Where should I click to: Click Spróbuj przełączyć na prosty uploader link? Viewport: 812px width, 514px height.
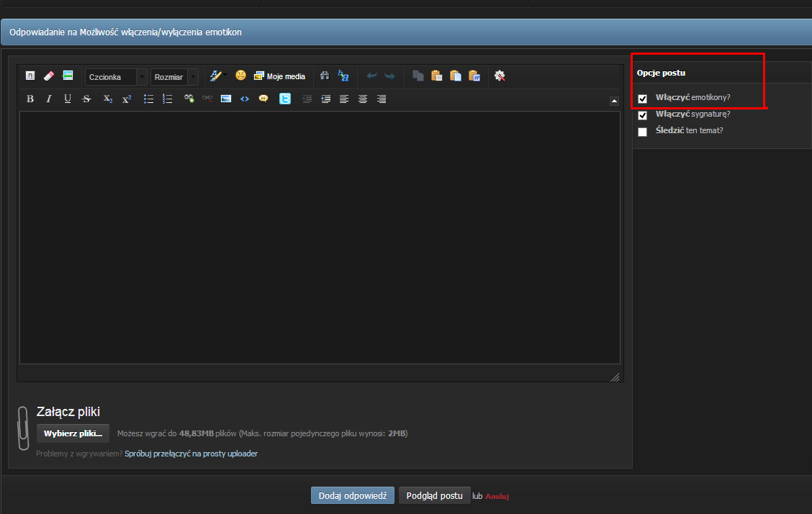pyautogui.click(x=191, y=454)
